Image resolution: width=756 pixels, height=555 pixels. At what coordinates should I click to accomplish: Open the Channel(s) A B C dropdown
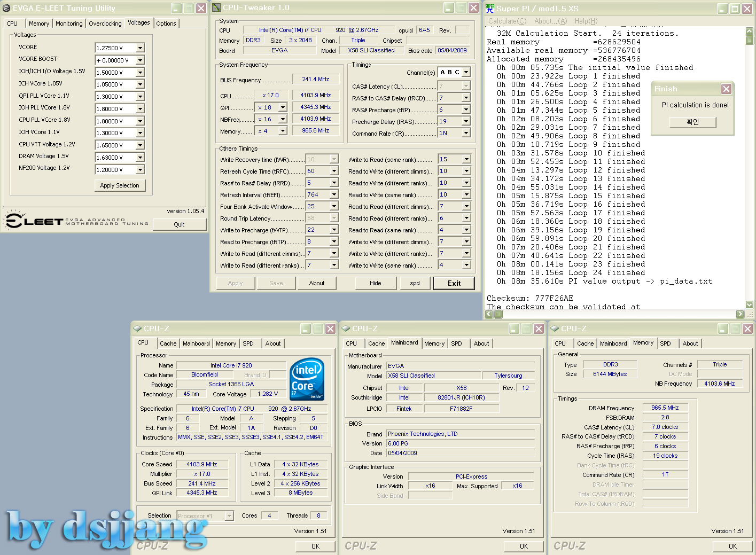click(x=466, y=72)
